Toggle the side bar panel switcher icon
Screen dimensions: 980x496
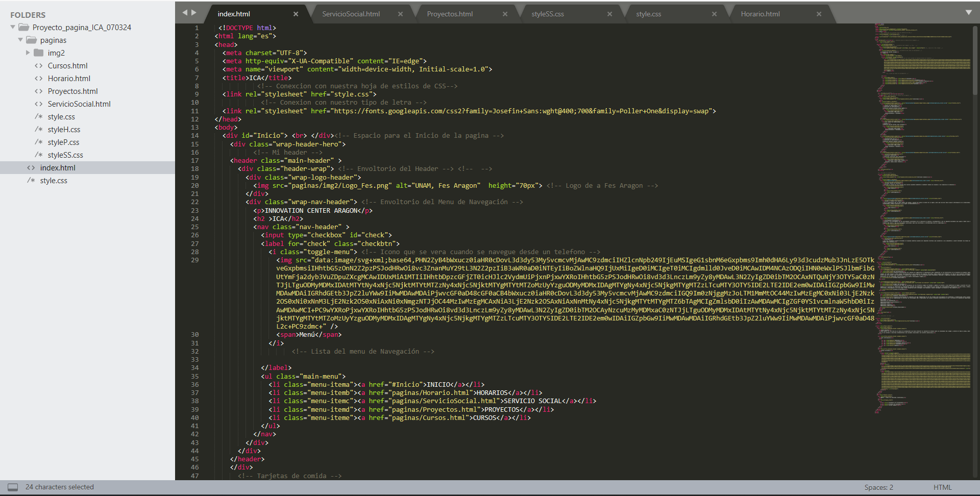[x=13, y=487]
